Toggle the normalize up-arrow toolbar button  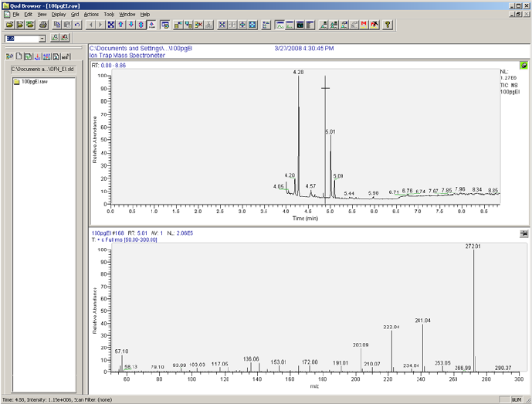pyautogui.click(x=151, y=25)
